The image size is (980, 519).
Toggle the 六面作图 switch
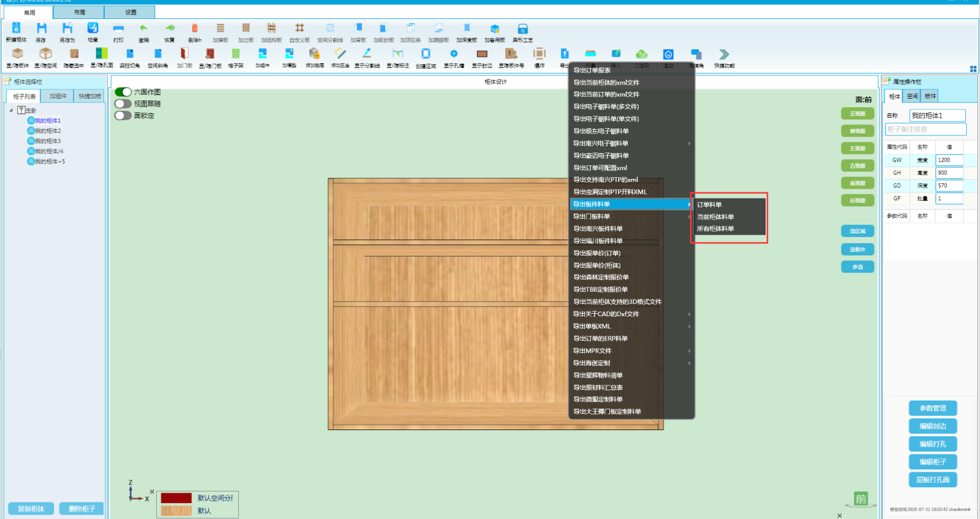[x=123, y=92]
